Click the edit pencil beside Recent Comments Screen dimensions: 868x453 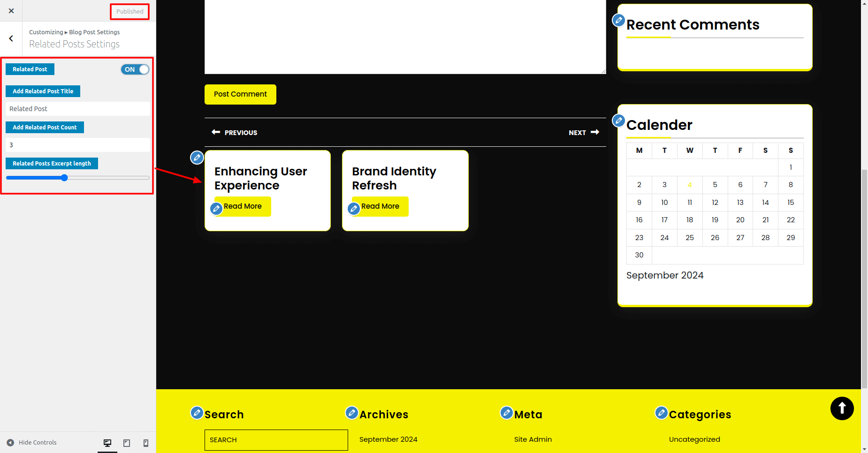coord(619,21)
